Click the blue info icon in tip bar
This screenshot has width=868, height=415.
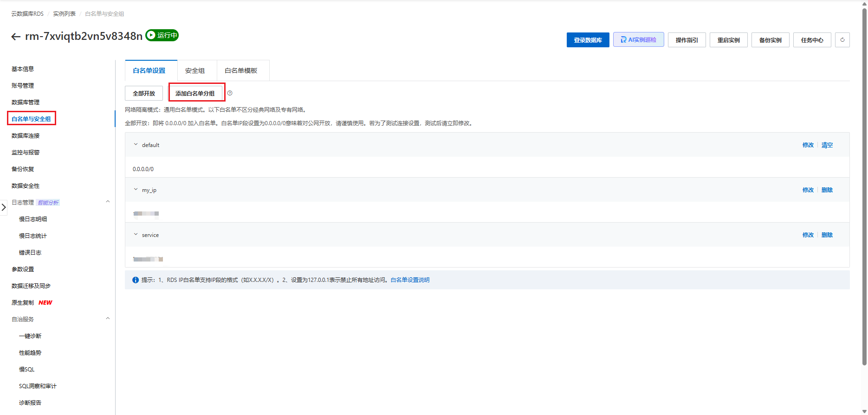(x=136, y=280)
